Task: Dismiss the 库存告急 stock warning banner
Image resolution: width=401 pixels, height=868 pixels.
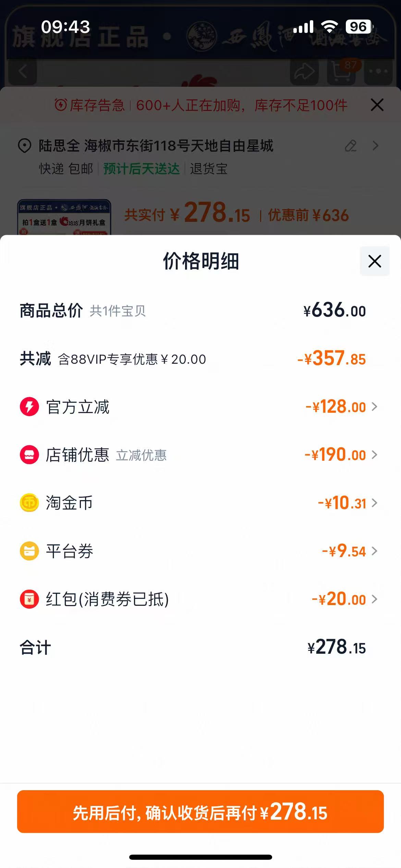Action: coord(377,105)
